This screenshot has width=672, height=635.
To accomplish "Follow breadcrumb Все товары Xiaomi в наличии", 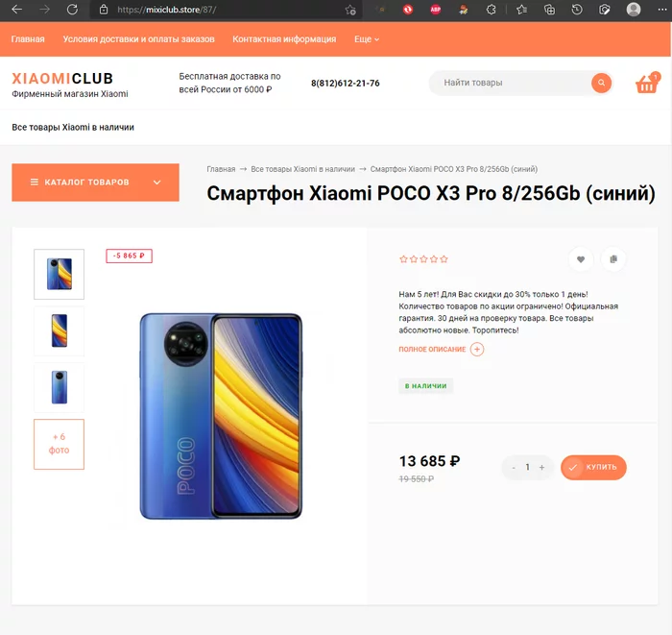I will [x=302, y=169].
